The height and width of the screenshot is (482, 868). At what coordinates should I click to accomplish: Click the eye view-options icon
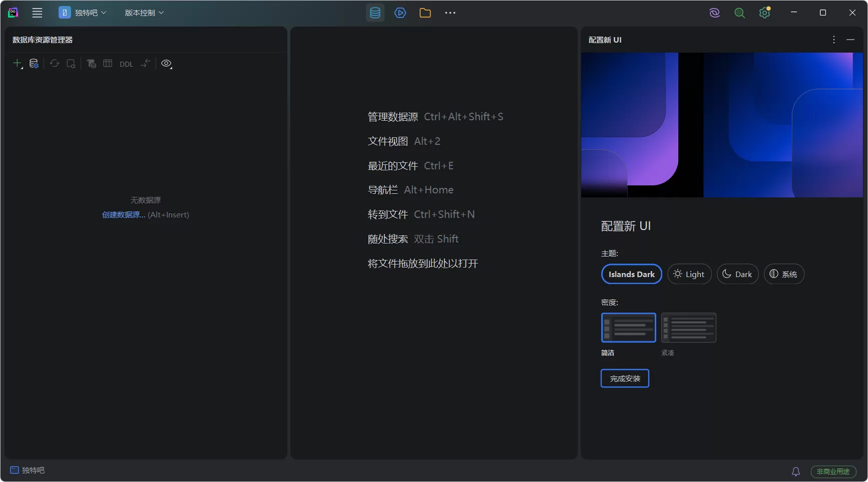[x=167, y=64]
